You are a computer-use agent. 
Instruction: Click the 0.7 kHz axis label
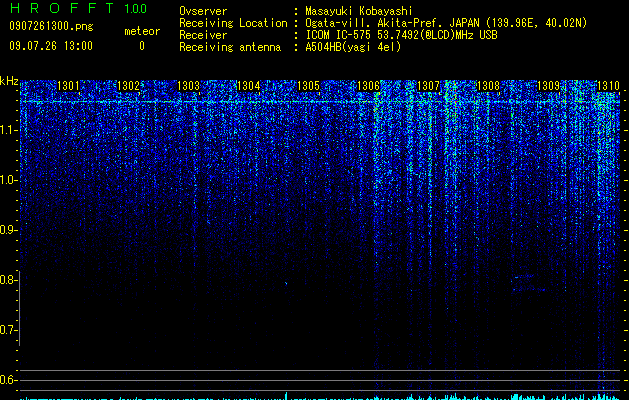pos(8,330)
